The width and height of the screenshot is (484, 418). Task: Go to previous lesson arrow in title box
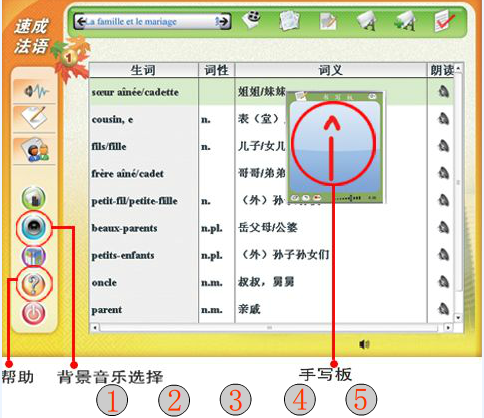pyautogui.click(x=81, y=22)
